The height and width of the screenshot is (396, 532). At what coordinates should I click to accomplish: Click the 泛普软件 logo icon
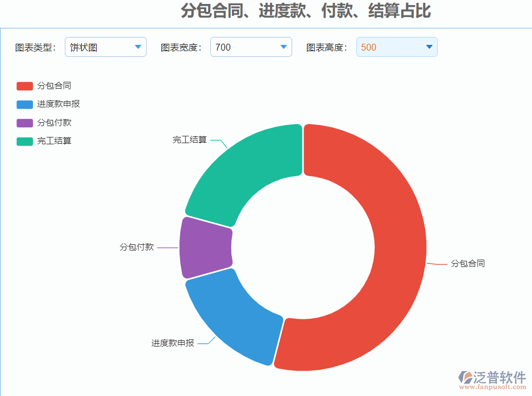pyautogui.click(x=465, y=378)
